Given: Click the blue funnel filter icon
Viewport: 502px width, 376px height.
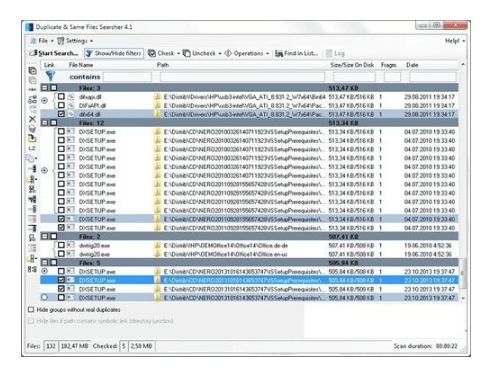Looking at the screenshot, I should [50, 76].
